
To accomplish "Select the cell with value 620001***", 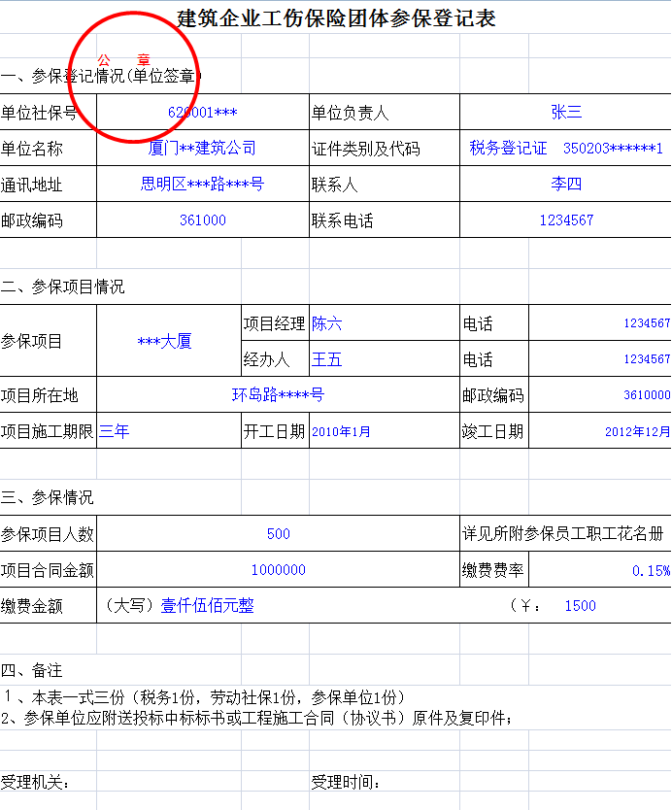I will click(203, 112).
